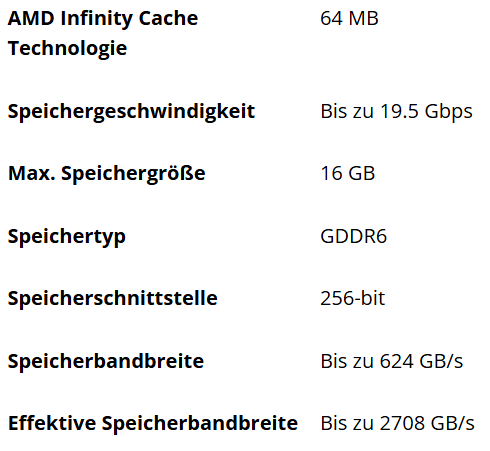
Task: Select the Bis zu 2708 GB/s value
Action: coord(397,424)
